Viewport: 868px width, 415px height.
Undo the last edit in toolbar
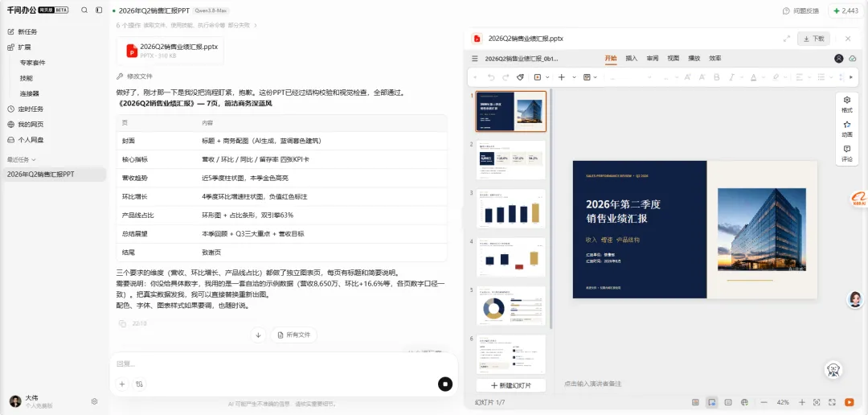(x=491, y=77)
